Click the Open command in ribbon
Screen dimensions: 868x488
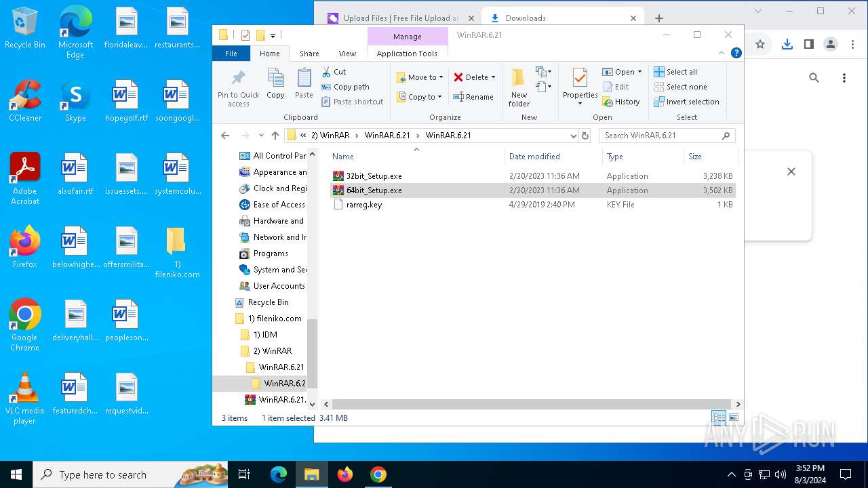tap(621, 72)
